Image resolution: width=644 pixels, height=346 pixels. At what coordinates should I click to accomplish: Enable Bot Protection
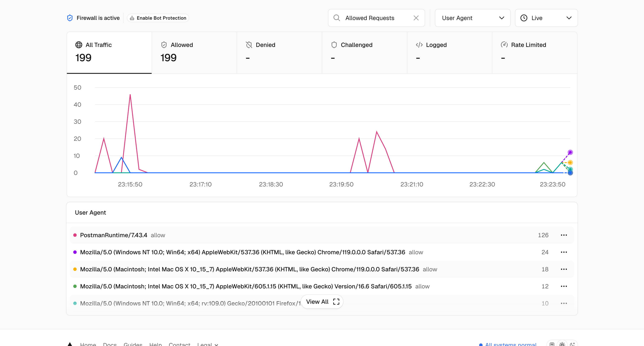coord(158,18)
